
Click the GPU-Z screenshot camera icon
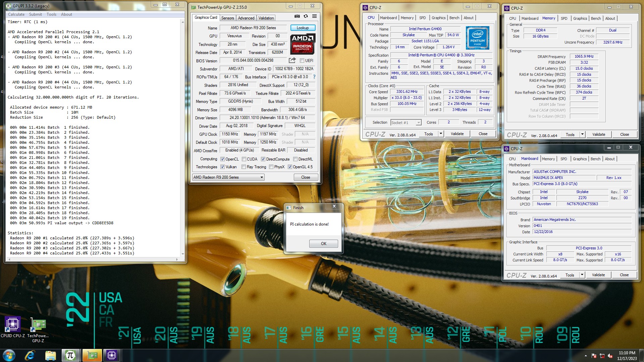[x=297, y=16]
